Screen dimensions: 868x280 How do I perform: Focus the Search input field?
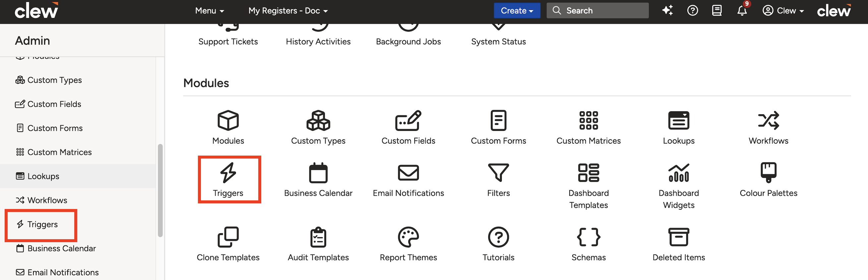tap(597, 11)
